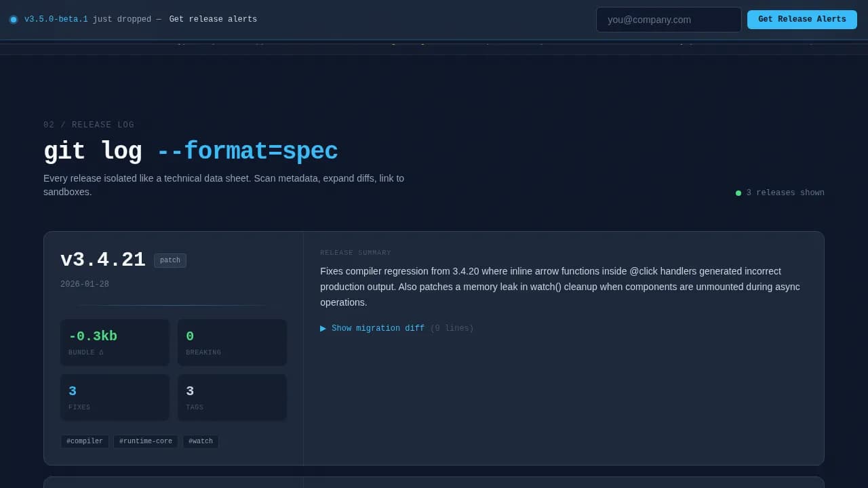Screen dimensions: 868x488
Task: Click the -0.3kb bundle delta stat
Action: pos(115,342)
